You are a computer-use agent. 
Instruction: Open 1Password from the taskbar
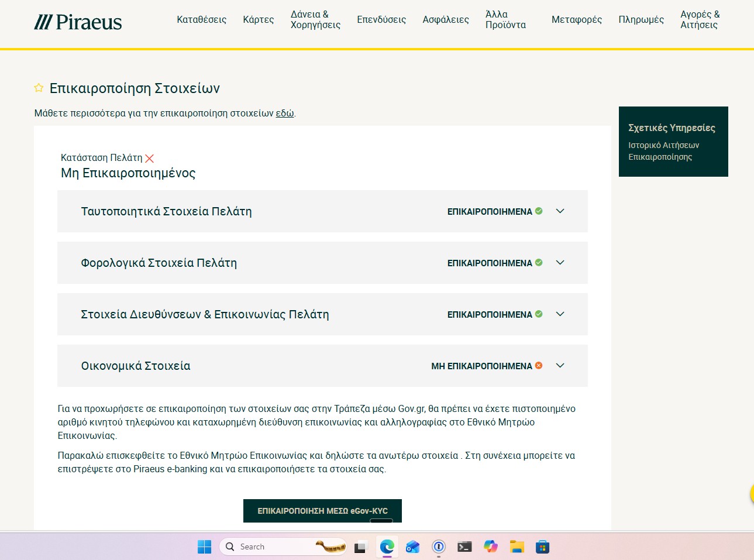(x=439, y=547)
